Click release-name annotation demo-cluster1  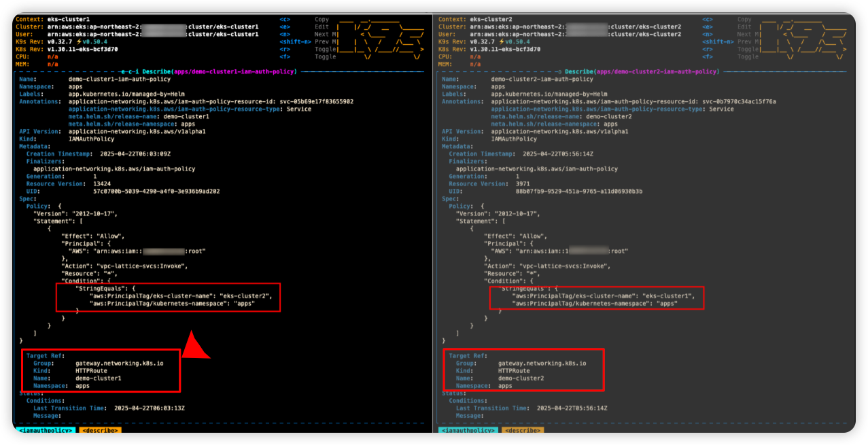click(186, 117)
